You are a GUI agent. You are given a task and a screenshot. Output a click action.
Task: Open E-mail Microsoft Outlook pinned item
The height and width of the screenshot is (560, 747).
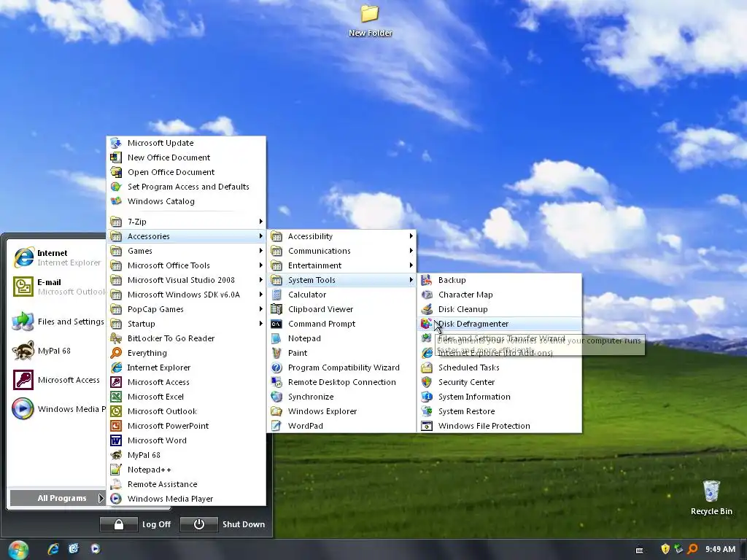tap(58, 287)
